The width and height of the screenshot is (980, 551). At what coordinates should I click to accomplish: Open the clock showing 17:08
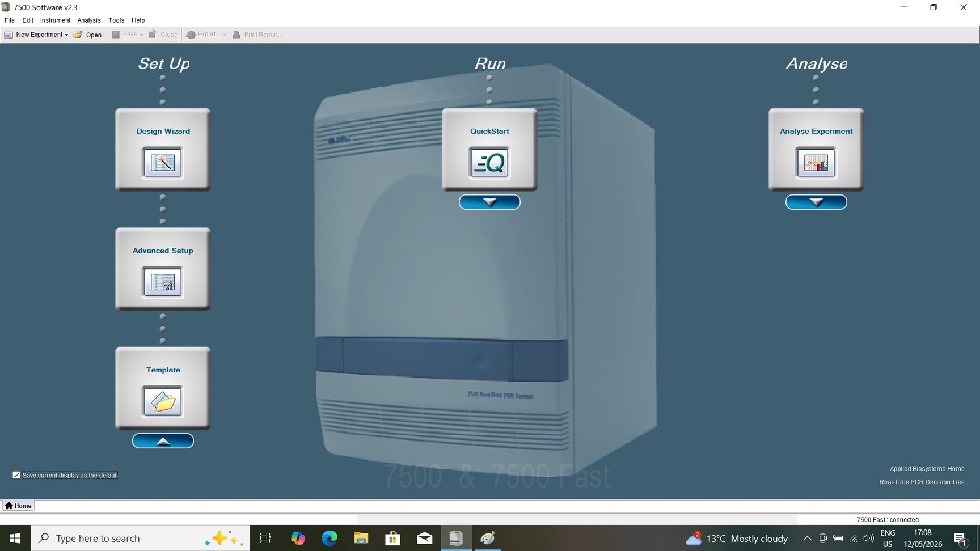coord(923,538)
